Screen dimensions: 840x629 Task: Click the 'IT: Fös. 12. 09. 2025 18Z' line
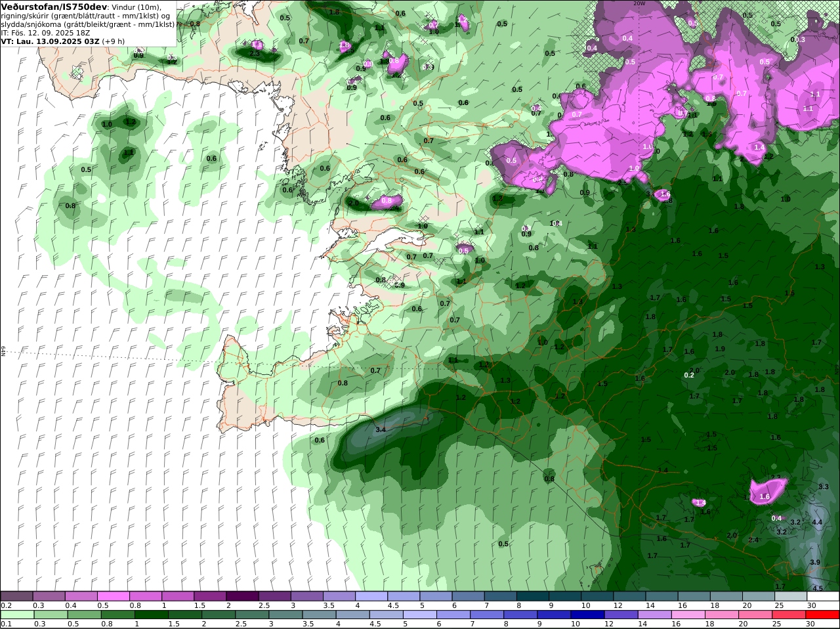click(x=45, y=32)
